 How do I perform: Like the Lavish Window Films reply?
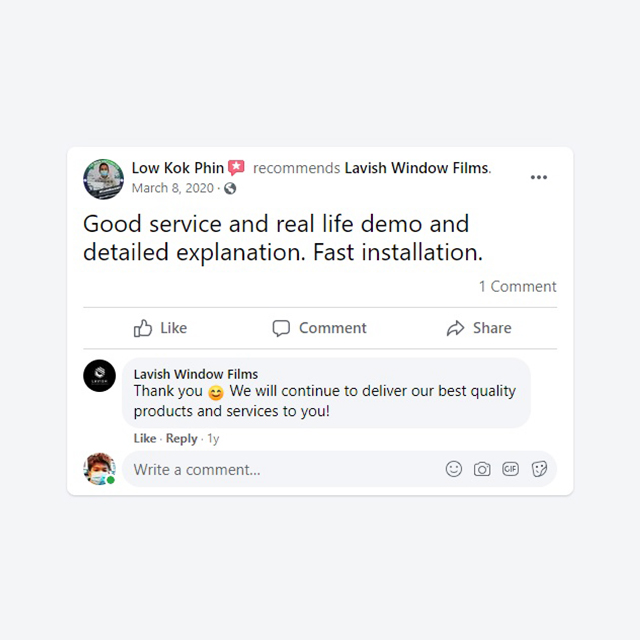coord(145,438)
